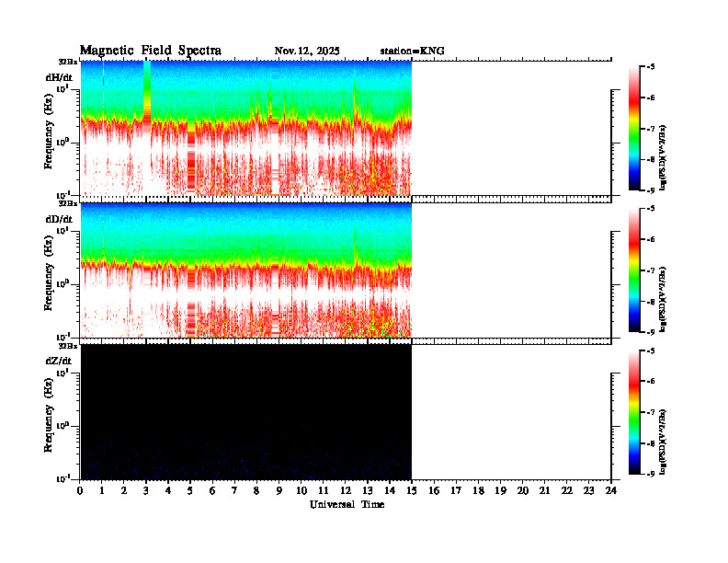Viewport: 728px width, 563px height.
Task: Click the "Frequency (Hz)" label of dD/dt panel
Action: [x=49, y=273]
